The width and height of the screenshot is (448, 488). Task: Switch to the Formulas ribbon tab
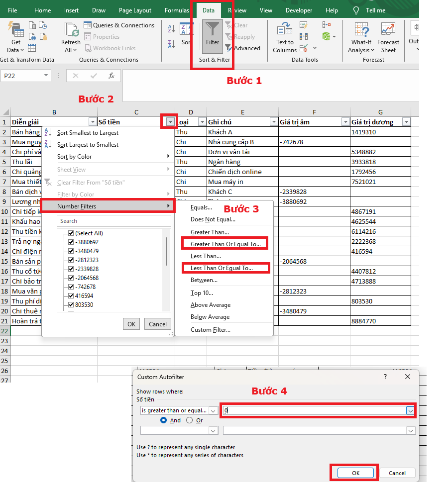click(177, 9)
